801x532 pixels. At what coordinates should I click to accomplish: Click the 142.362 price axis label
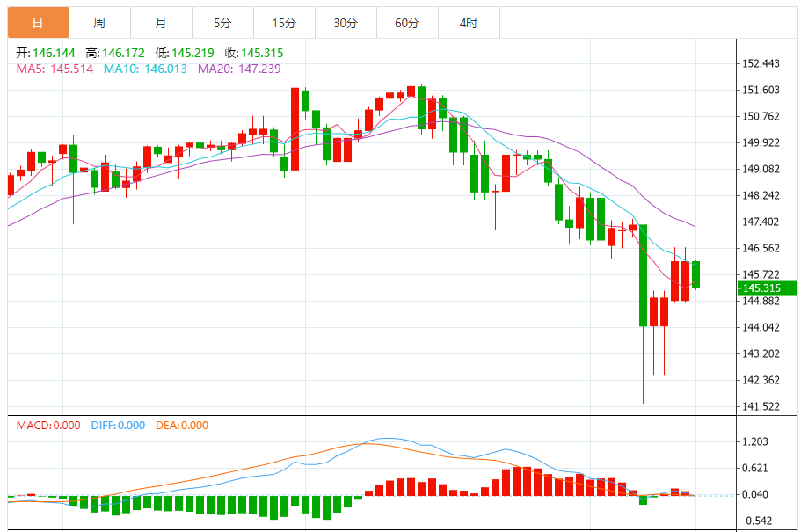761,380
